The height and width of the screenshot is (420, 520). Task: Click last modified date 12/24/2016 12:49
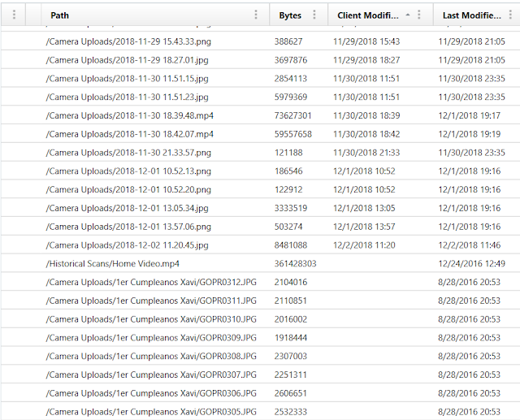coord(471,264)
